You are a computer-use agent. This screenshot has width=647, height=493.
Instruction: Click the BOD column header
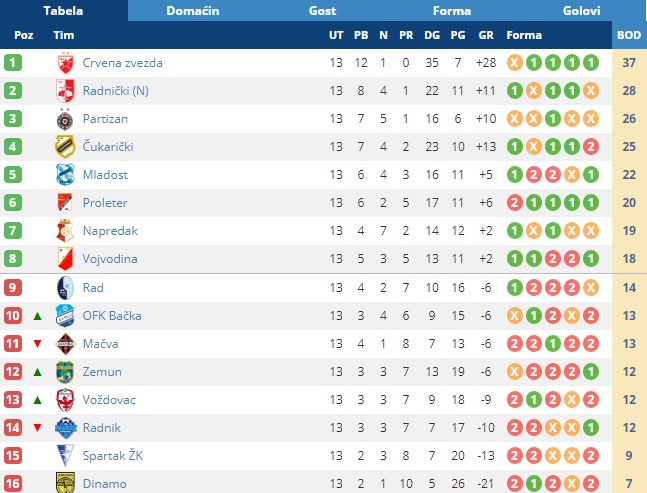click(629, 35)
